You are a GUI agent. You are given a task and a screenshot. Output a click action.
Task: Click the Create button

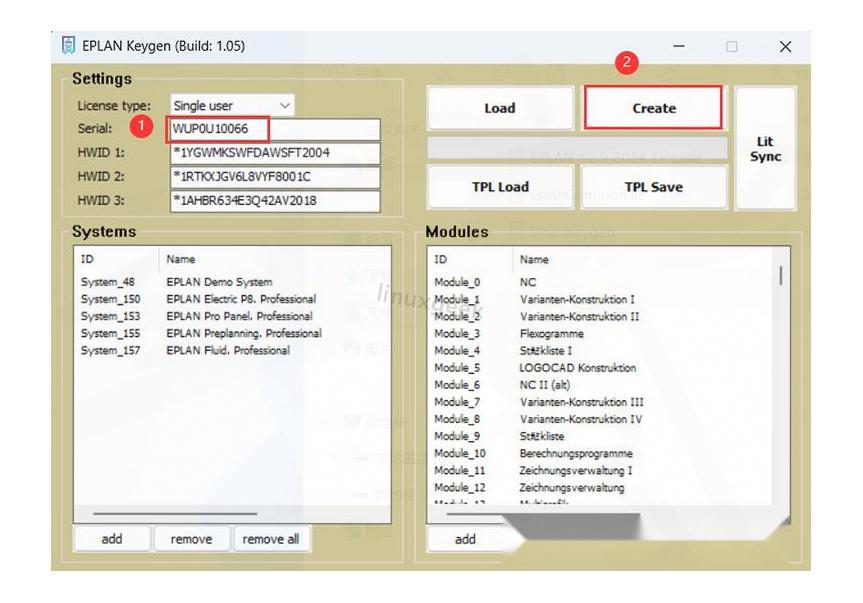653,108
